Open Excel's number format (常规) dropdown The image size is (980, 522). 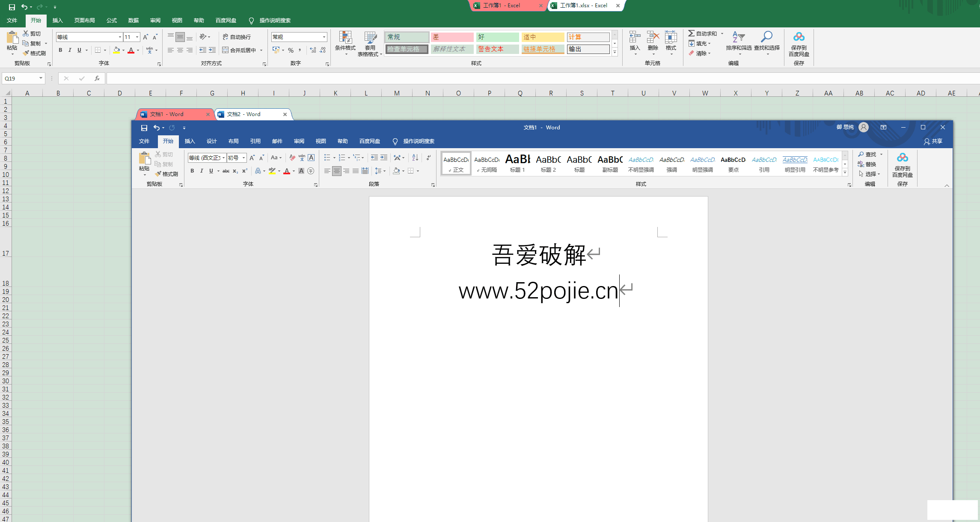click(x=324, y=37)
